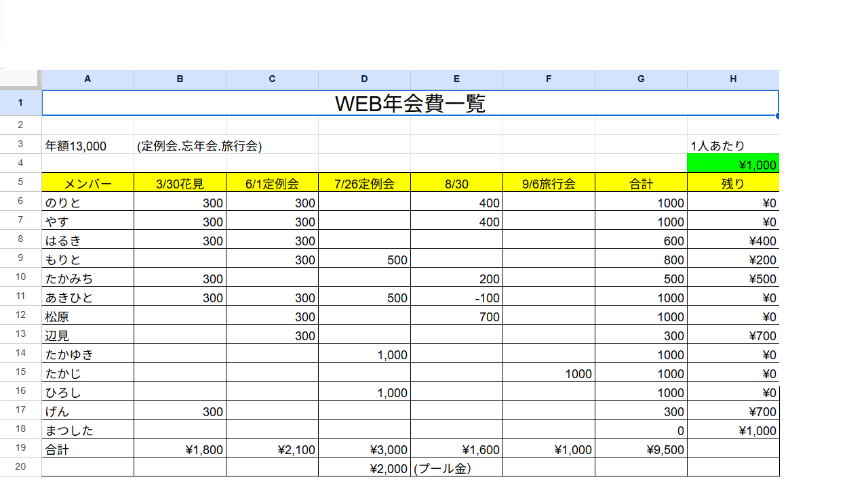Click the 700 cell in 松原 row
Viewport: 868px width, 488px height.
(456, 317)
